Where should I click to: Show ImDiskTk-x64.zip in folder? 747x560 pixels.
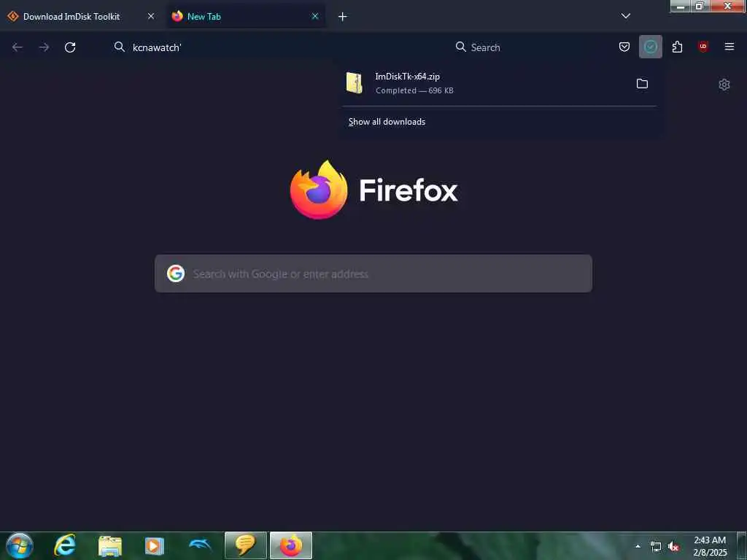(x=642, y=83)
